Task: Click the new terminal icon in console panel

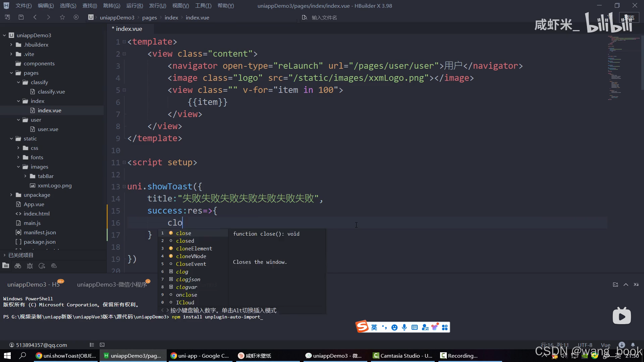Action: point(615,285)
